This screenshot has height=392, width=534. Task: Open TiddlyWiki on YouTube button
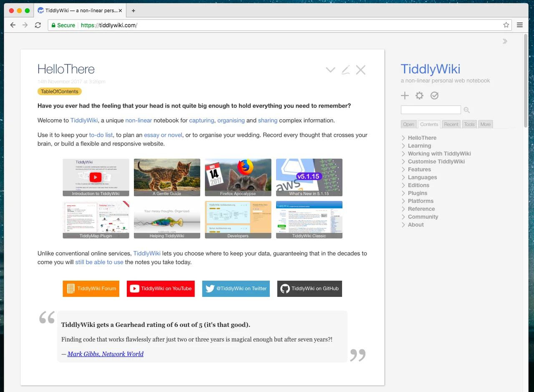click(x=161, y=289)
